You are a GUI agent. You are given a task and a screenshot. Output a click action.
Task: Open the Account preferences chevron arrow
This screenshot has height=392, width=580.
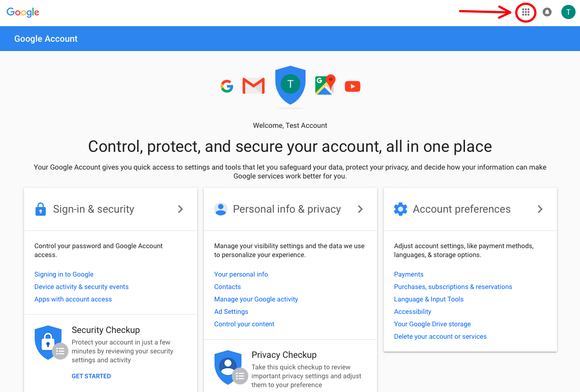540,209
